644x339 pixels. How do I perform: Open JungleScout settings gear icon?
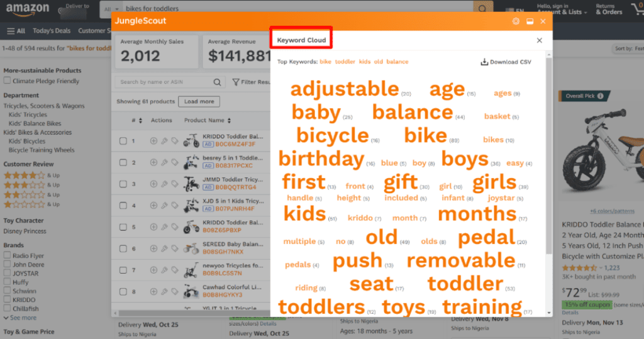click(x=516, y=21)
